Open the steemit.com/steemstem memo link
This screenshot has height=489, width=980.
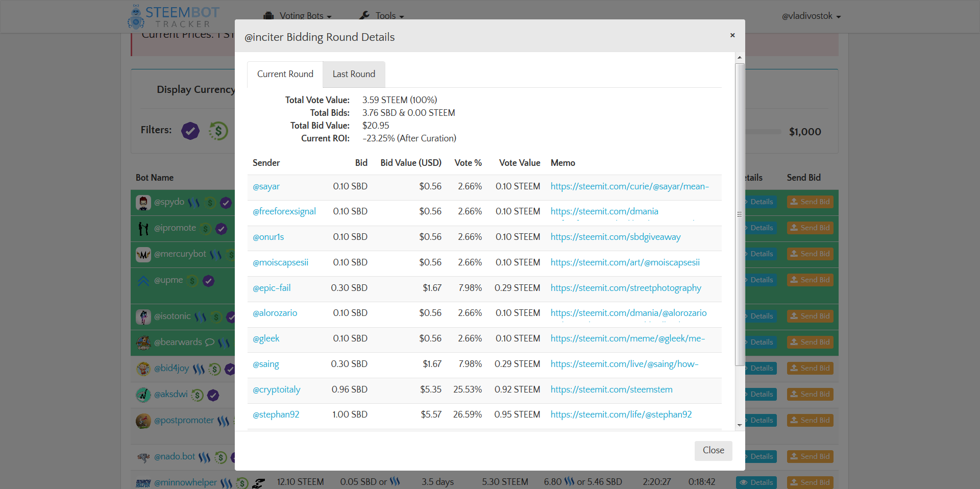point(611,390)
